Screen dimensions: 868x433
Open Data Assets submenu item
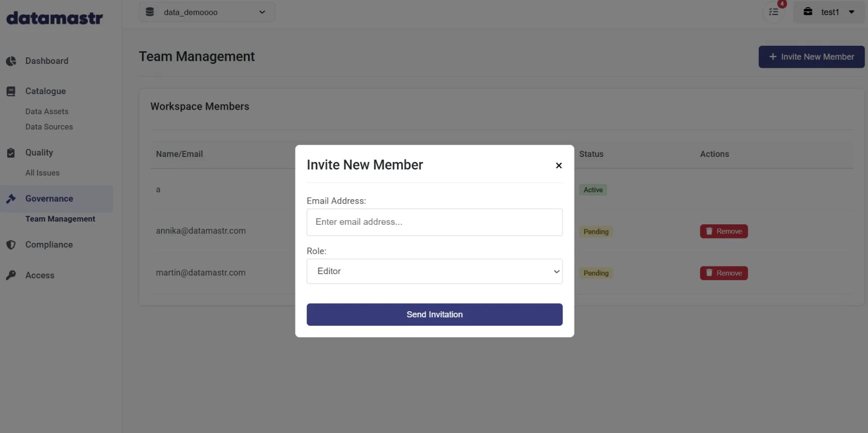click(47, 111)
